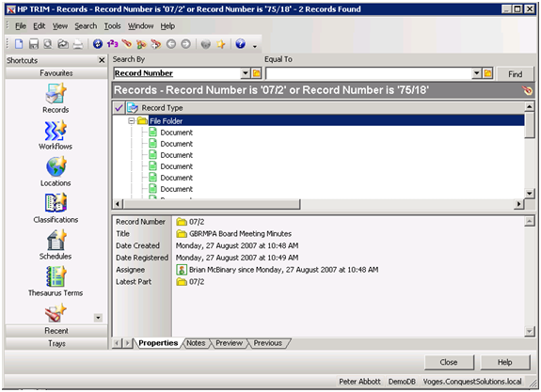Click the send/forward envelope toolbar icon
Viewport: 541px width, 392px height.
pyautogui.click(x=63, y=44)
